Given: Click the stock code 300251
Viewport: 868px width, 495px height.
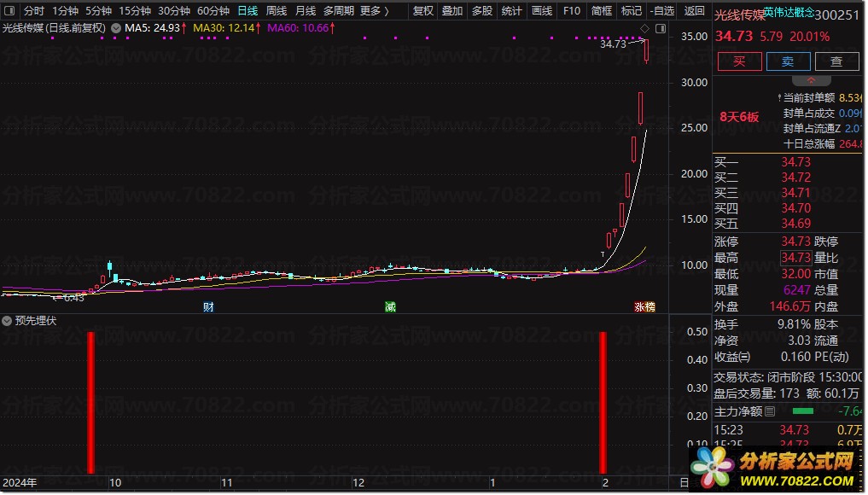Looking at the screenshot, I should (x=837, y=15).
